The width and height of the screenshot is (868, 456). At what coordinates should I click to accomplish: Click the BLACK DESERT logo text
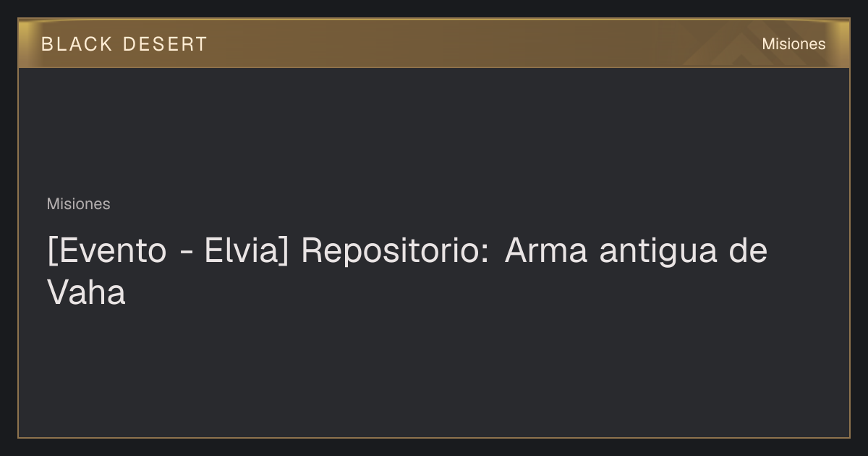click(124, 44)
